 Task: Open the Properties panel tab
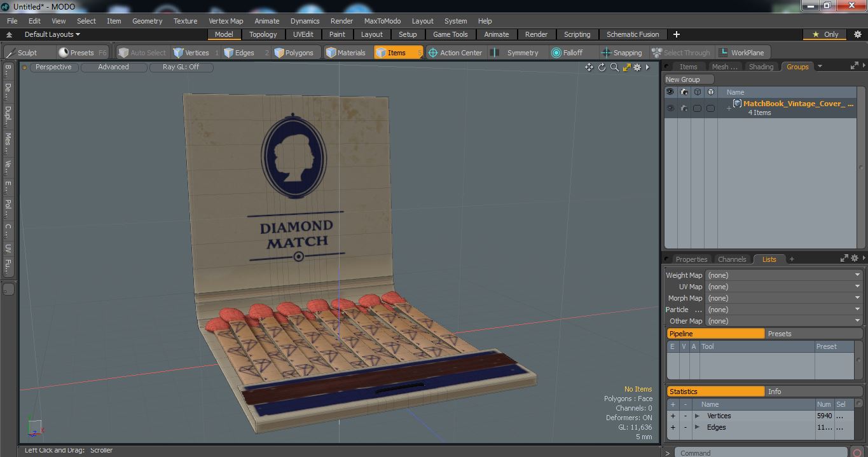691,259
